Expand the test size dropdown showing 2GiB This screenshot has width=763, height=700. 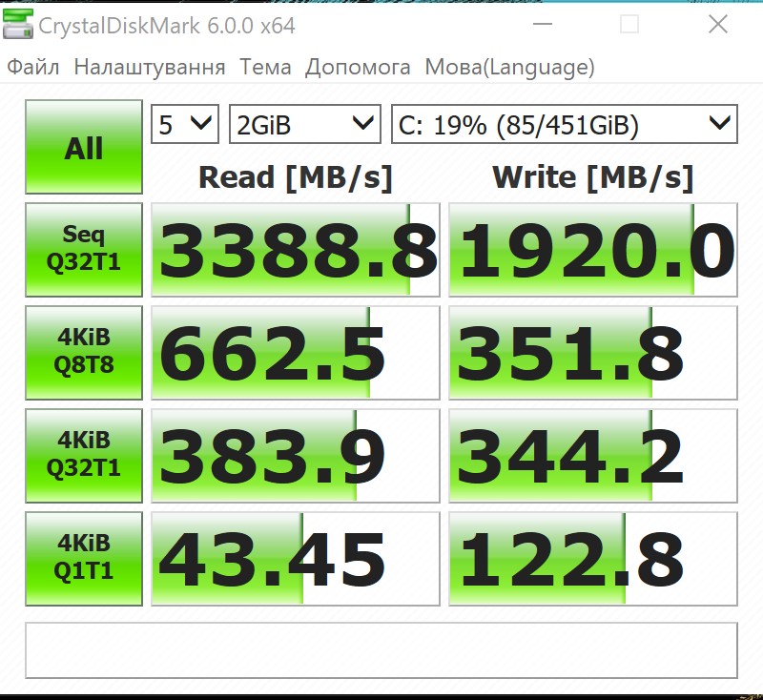(x=305, y=124)
